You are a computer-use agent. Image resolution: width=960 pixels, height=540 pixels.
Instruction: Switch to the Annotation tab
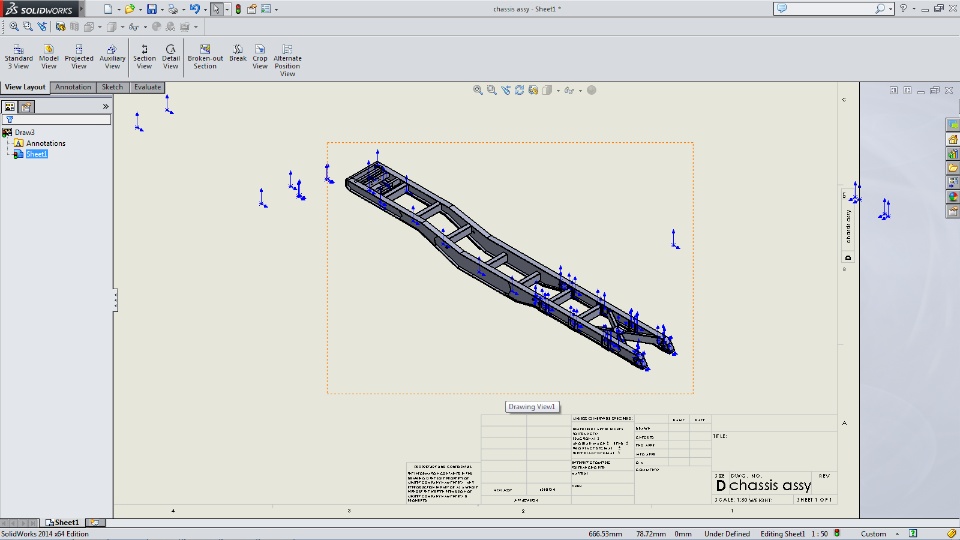[73, 87]
